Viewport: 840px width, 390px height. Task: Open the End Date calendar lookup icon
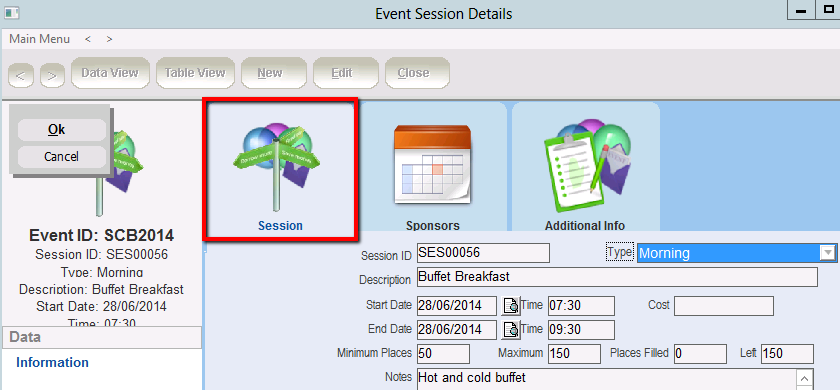coord(511,329)
